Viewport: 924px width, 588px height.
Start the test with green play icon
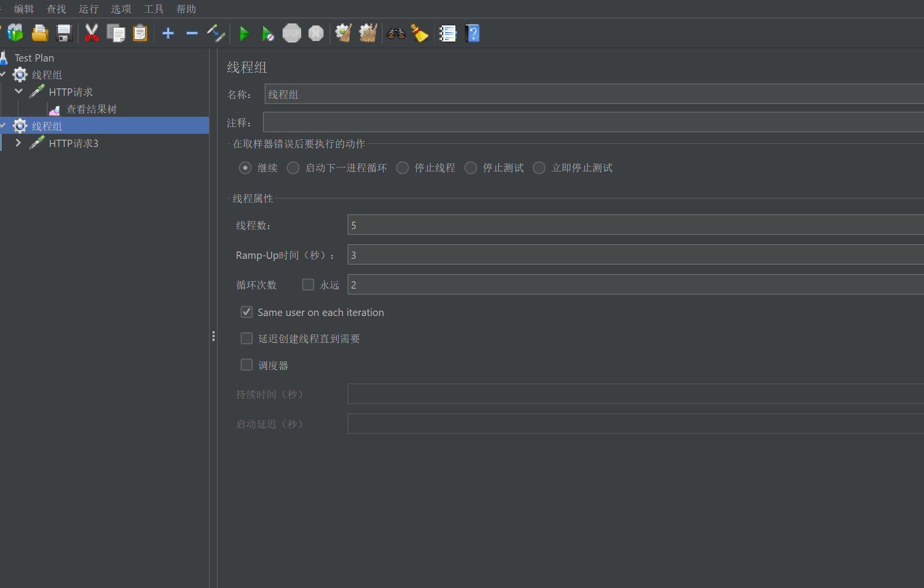coord(244,33)
